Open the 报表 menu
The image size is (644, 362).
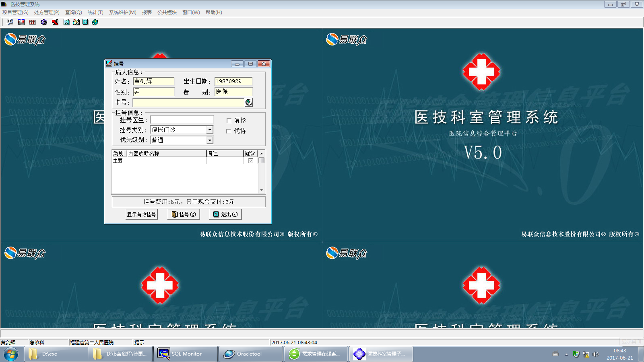pos(147,12)
